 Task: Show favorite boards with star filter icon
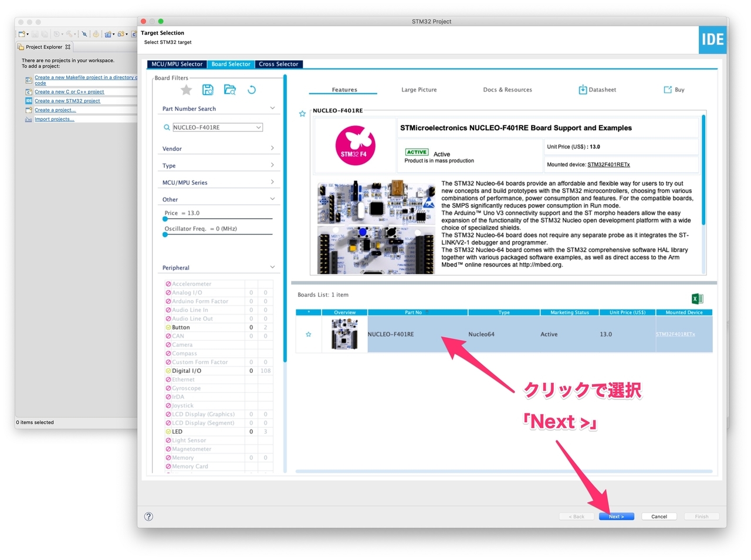point(186,90)
